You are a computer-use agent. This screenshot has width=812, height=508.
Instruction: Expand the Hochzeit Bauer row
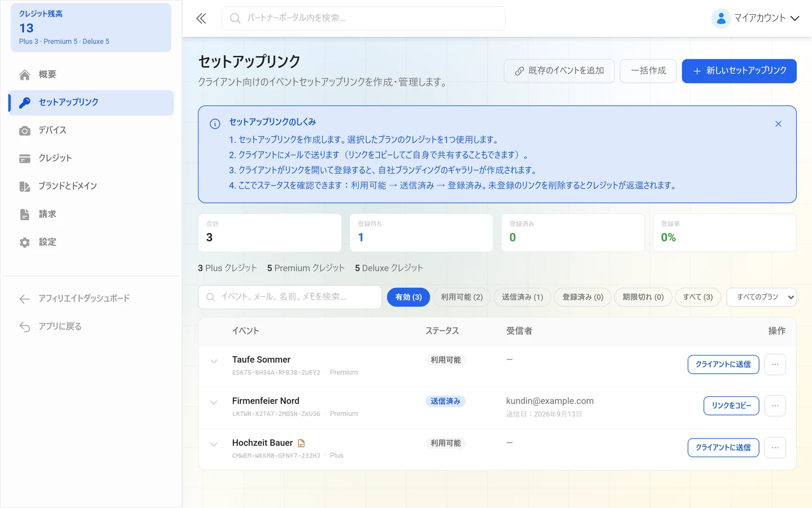click(x=214, y=444)
